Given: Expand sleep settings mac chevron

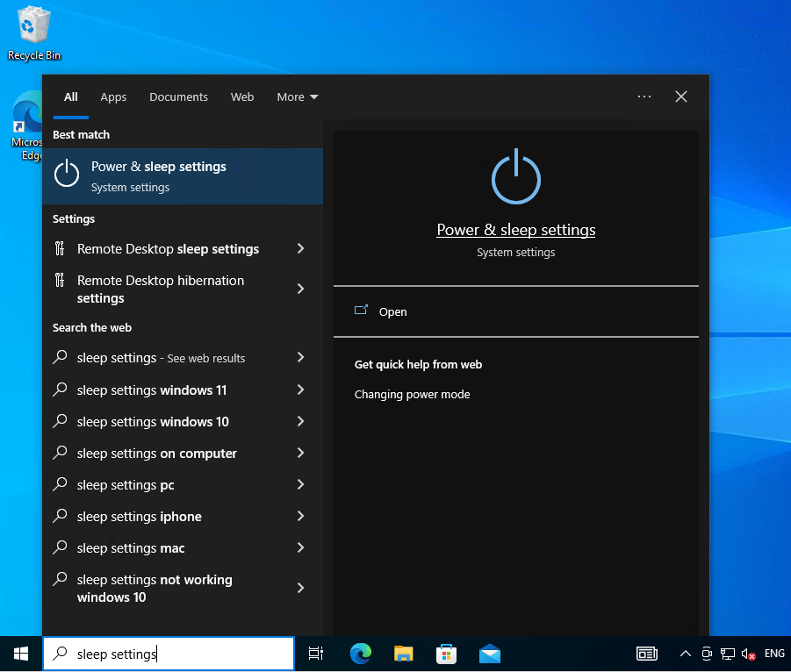Looking at the screenshot, I should pyautogui.click(x=300, y=547).
